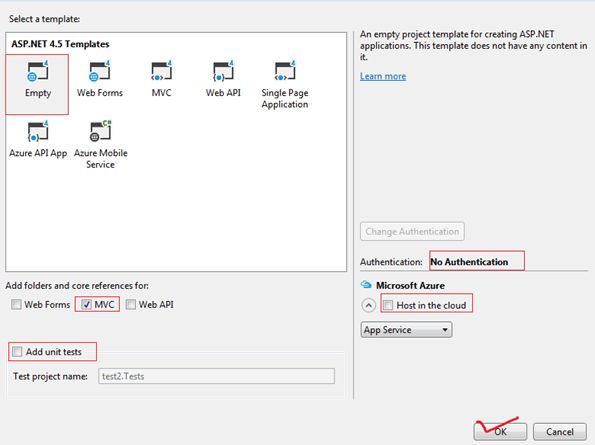The image size is (595, 445).
Task: Focus the Test project name field
Action: click(x=216, y=376)
